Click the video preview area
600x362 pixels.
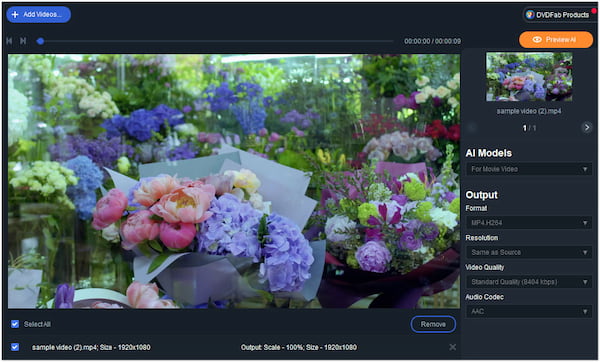pyautogui.click(x=234, y=181)
